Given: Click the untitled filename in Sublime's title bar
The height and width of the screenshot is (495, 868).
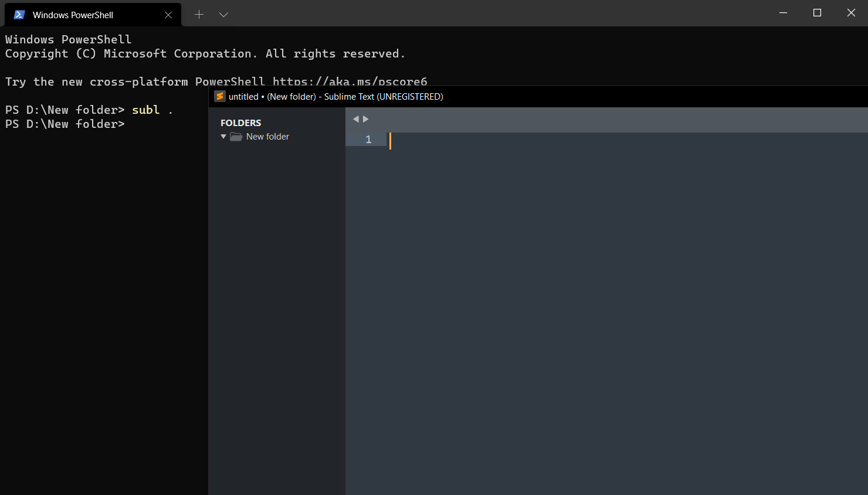Looking at the screenshot, I should point(243,96).
